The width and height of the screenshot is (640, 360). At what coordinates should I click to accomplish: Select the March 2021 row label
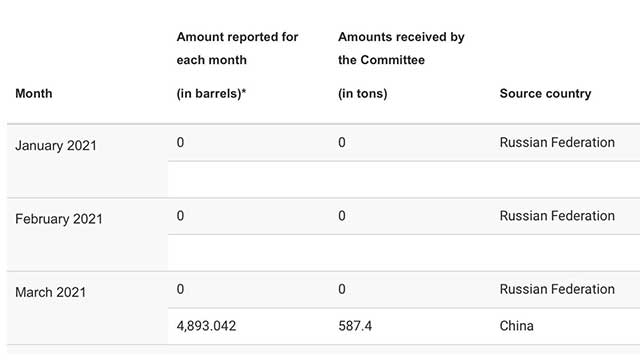coord(51,293)
